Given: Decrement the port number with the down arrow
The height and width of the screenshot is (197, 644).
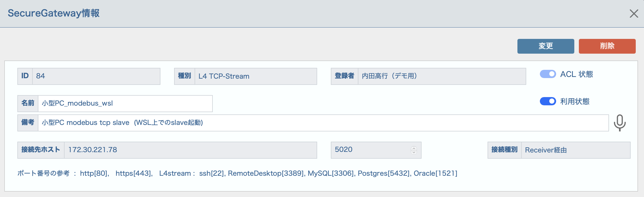Looking at the screenshot, I should (414, 152).
